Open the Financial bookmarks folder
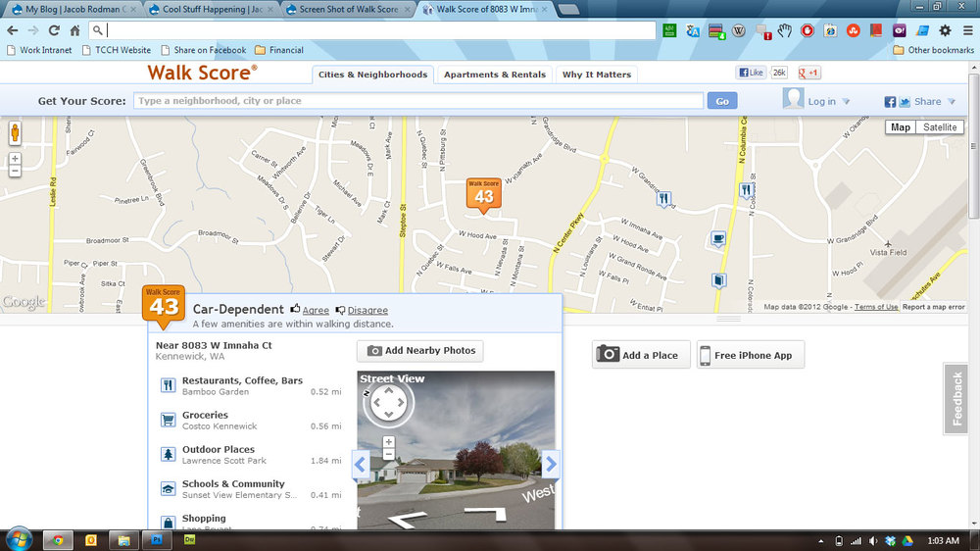The height and width of the screenshot is (551, 980). (279, 50)
